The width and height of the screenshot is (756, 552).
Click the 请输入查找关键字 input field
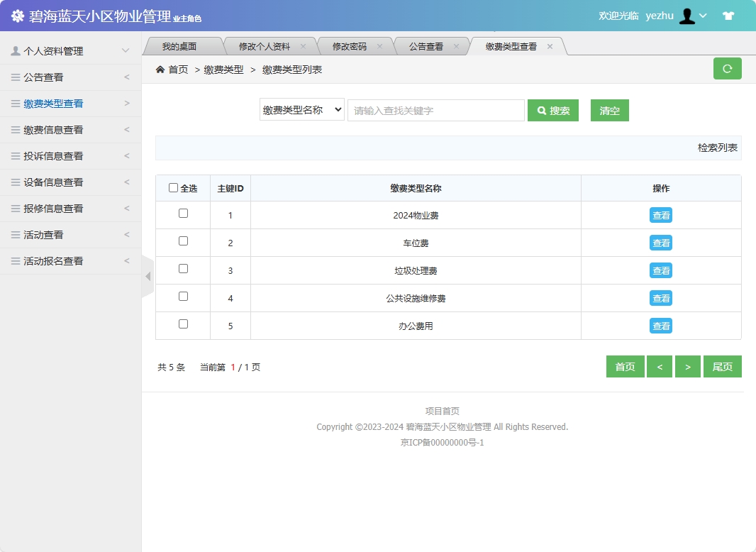435,110
